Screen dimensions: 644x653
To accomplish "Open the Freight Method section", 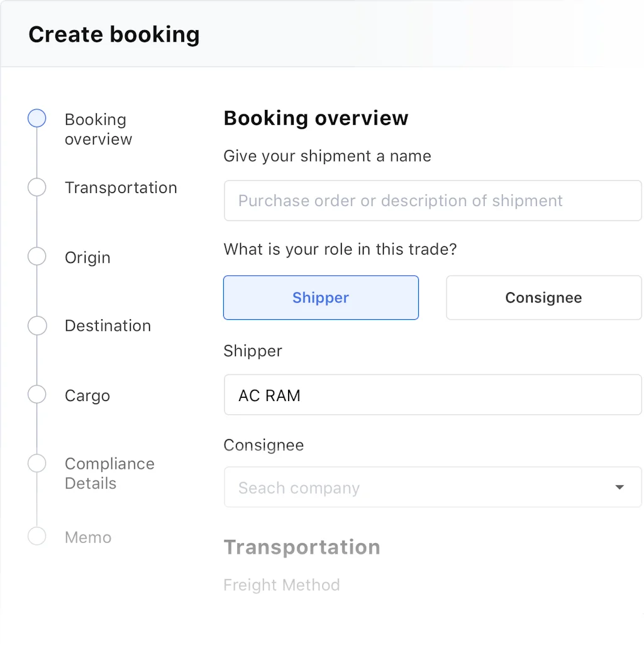I will (282, 584).
